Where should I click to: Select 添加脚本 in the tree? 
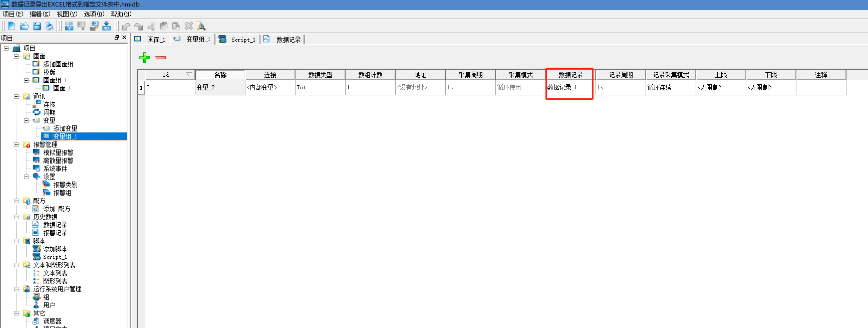55,249
